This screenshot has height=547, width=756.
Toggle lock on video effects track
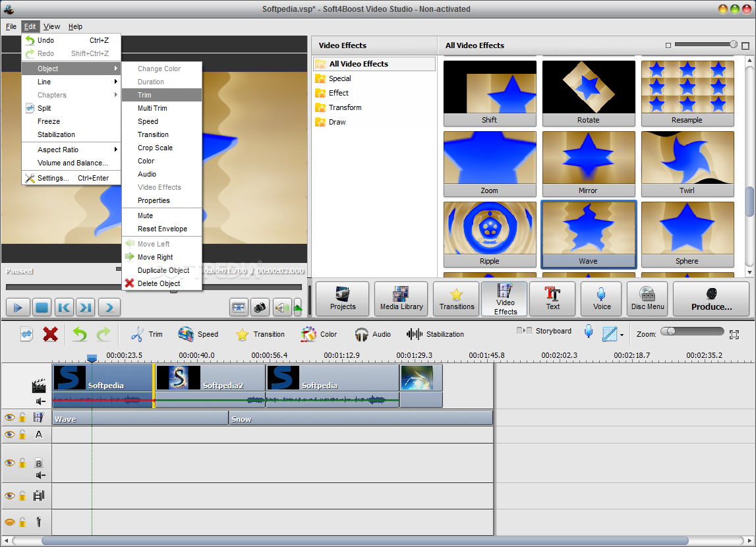(22, 417)
